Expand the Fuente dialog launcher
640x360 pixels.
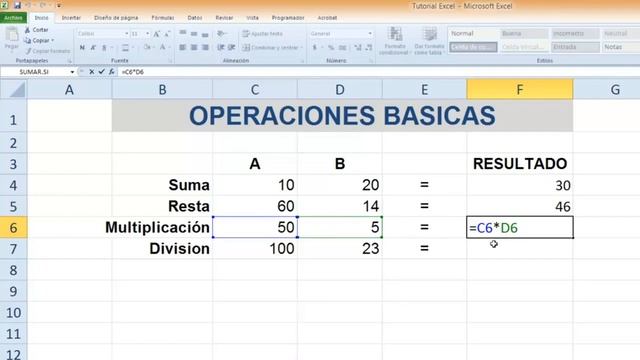pos(170,61)
